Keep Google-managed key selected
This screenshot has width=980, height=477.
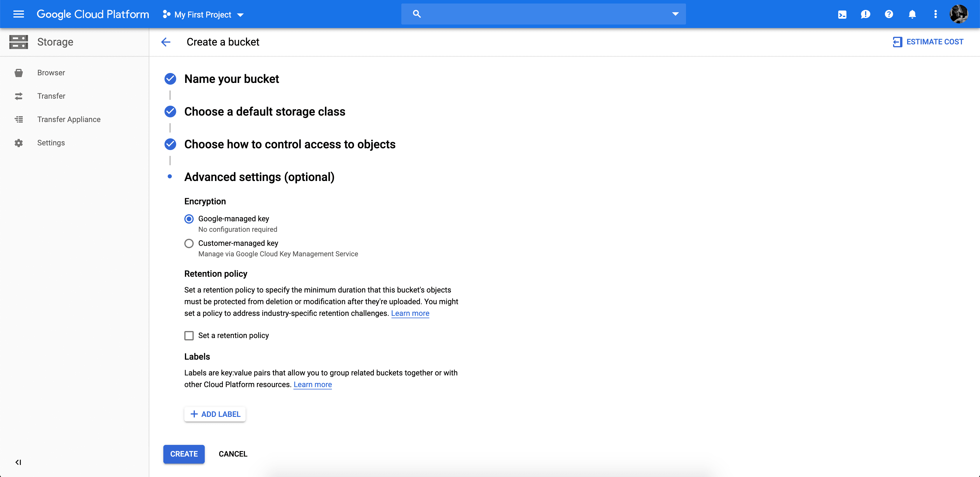pos(189,219)
